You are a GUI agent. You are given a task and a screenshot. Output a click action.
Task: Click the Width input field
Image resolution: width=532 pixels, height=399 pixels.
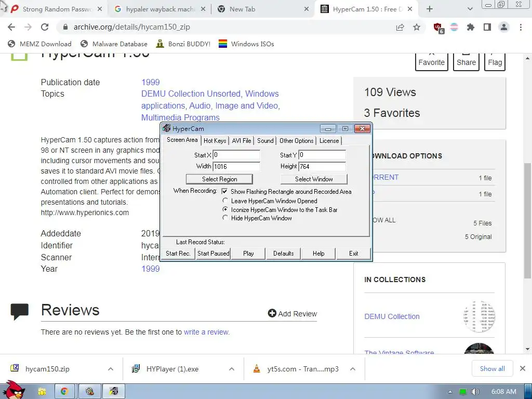[236, 166]
